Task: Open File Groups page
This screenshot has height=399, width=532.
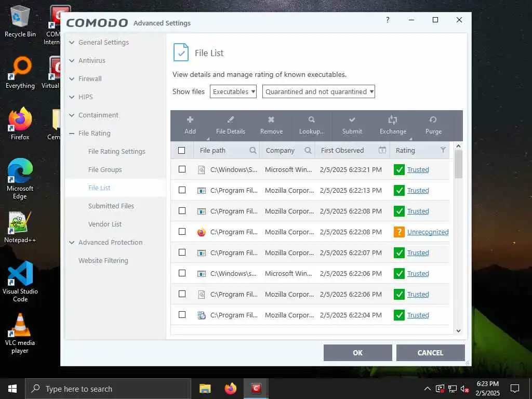Action: 105,170
